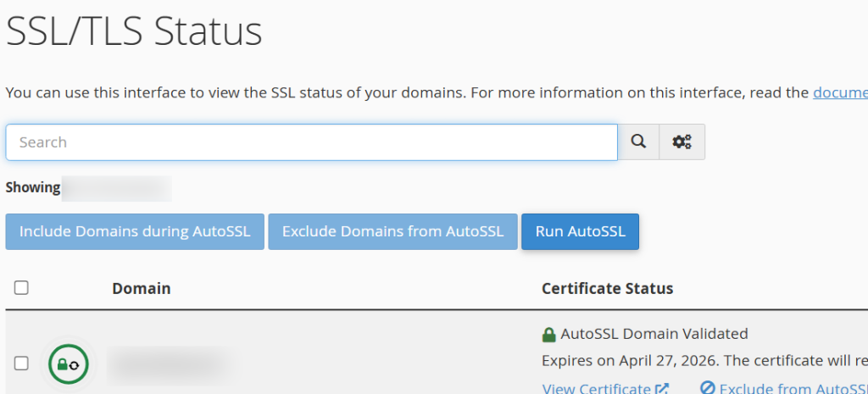Click the padlock next to AutoSSL Domain Validated
Viewport: 868px width, 394px height.
point(548,334)
